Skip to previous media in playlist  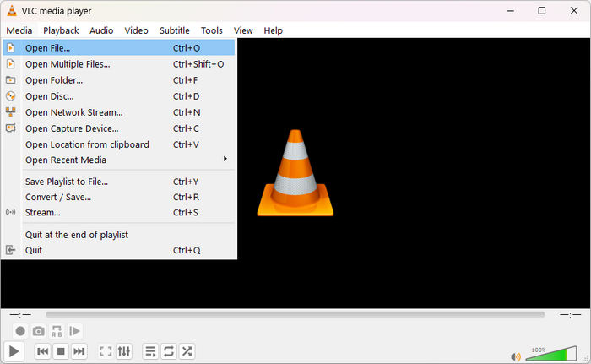click(x=42, y=351)
